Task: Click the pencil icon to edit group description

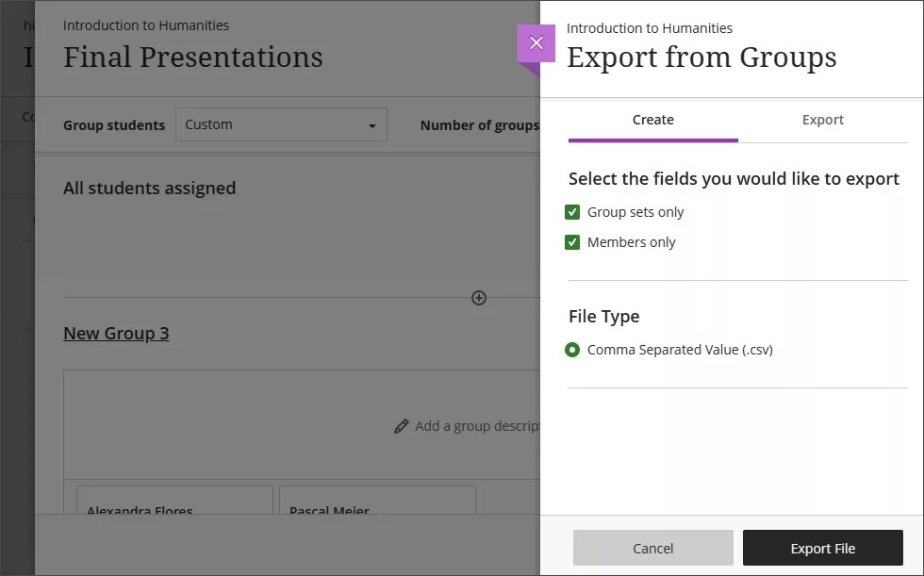Action: pyautogui.click(x=400, y=425)
